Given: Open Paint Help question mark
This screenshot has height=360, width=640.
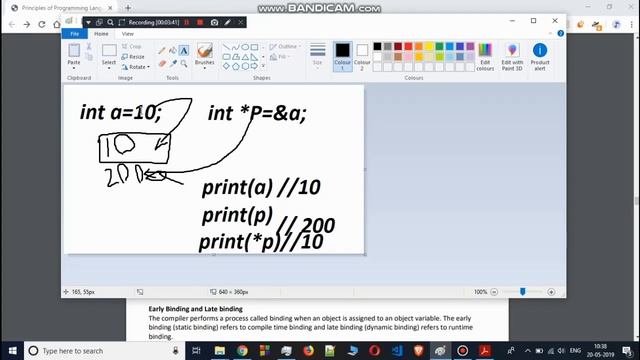Looking at the screenshot, I should pyautogui.click(x=560, y=33).
